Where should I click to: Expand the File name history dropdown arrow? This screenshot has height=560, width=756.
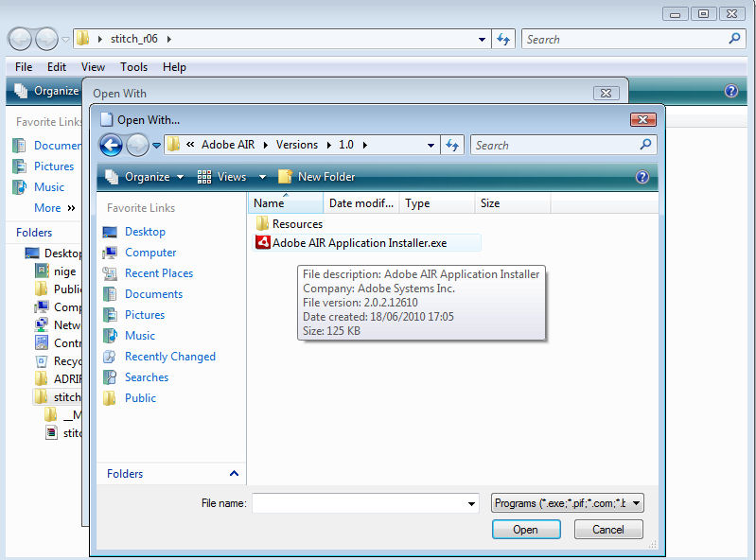pyautogui.click(x=471, y=504)
